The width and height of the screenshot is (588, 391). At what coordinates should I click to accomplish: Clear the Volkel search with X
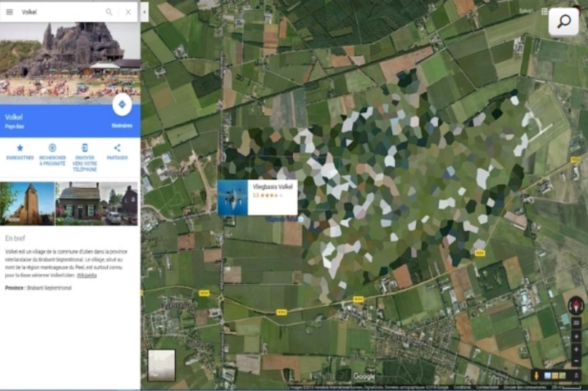tap(128, 12)
